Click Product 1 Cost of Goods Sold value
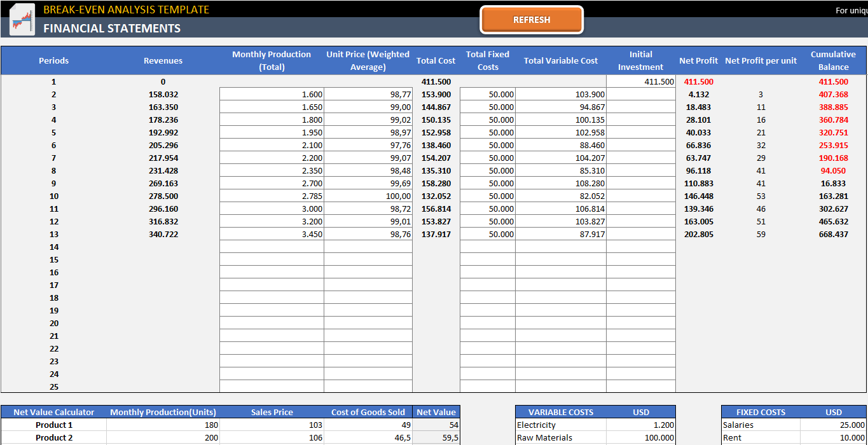 [368, 425]
